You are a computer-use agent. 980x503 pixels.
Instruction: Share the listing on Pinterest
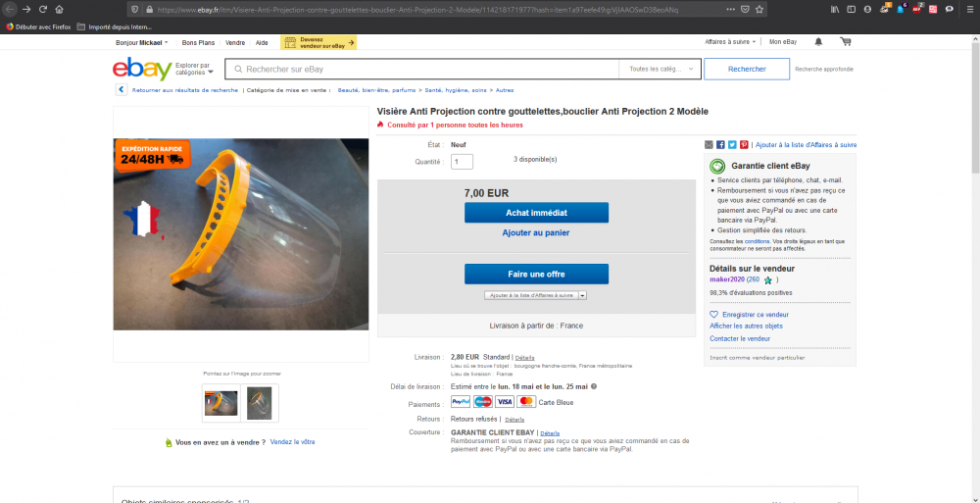point(744,144)
